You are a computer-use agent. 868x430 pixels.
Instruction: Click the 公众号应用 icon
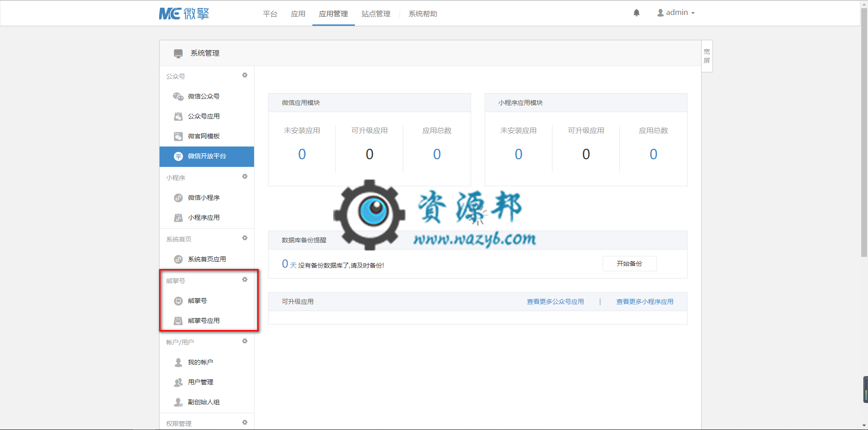pos(178,116)
